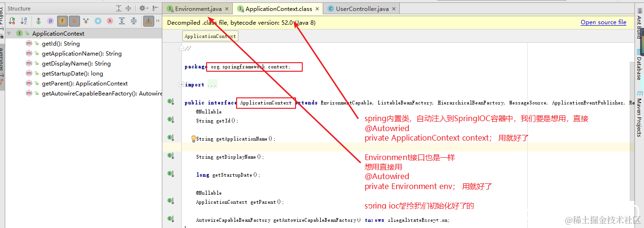Click gutter icon beside getId() line

(x=170, y=120)
